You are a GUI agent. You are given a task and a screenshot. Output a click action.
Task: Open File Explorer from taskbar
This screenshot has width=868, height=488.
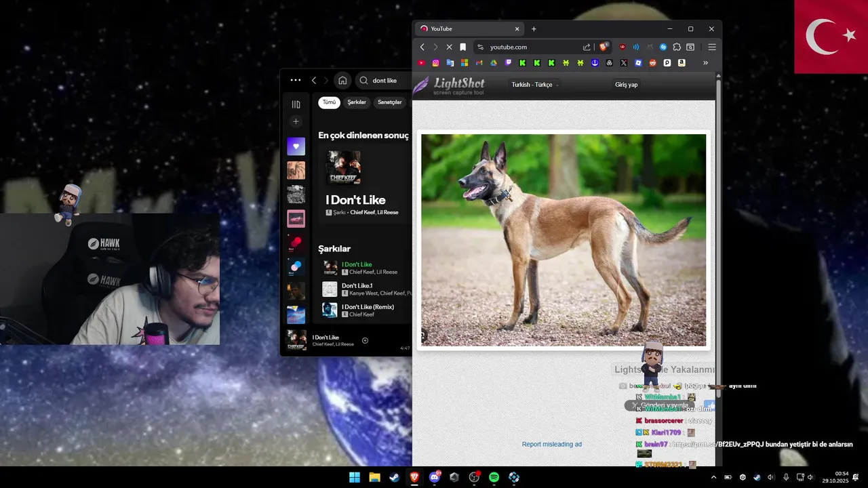click(x=374, y=477)
